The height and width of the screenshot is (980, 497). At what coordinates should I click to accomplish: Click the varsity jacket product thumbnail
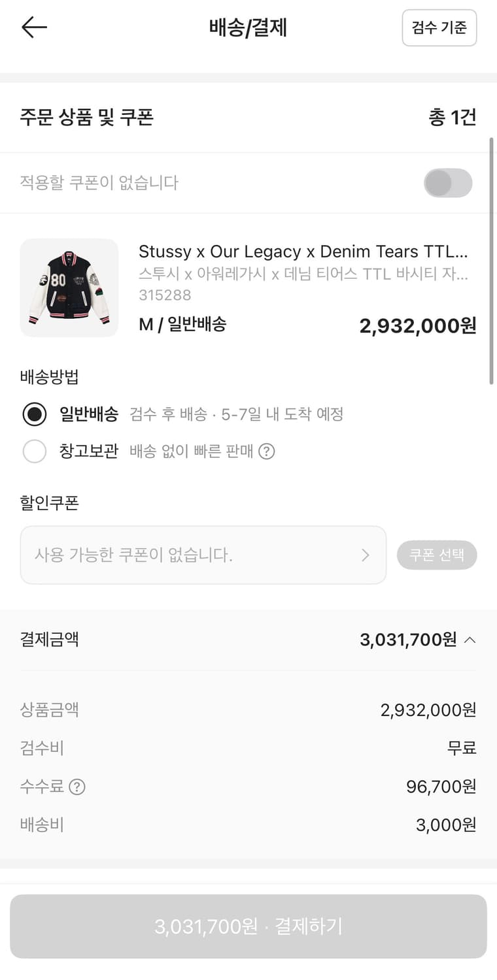tap(69, 288)
